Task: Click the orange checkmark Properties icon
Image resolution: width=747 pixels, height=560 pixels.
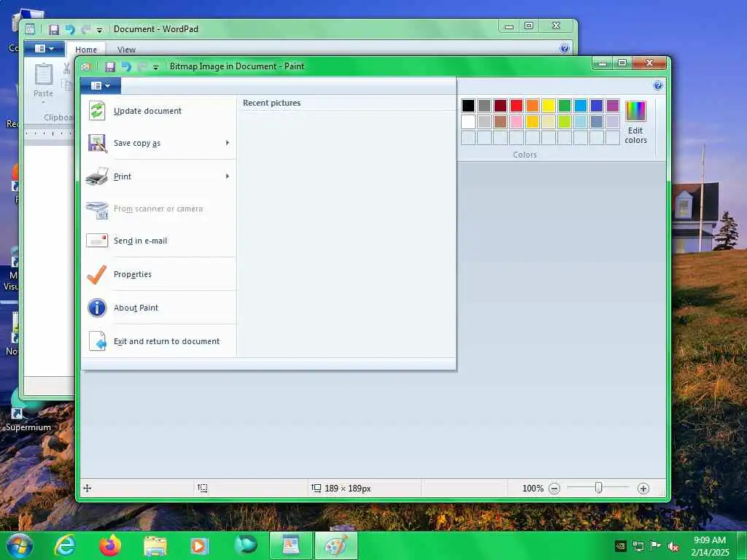Action: [97, 274]
